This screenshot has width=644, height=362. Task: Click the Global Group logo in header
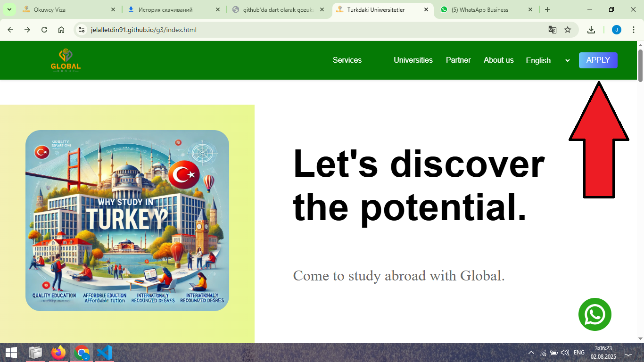point(66,60)
